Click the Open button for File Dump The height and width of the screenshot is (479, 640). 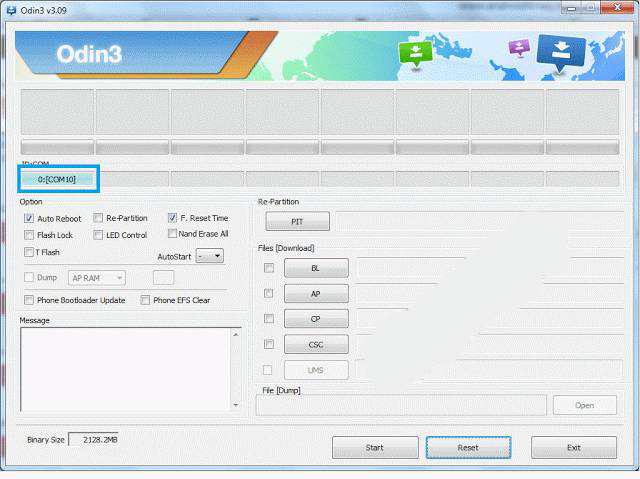point(584,405)
